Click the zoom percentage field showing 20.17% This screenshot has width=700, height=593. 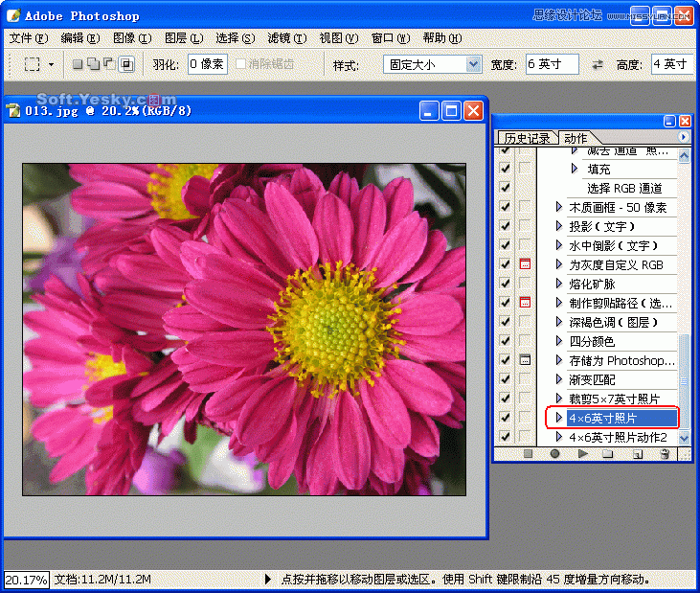[x=27, y=580]
